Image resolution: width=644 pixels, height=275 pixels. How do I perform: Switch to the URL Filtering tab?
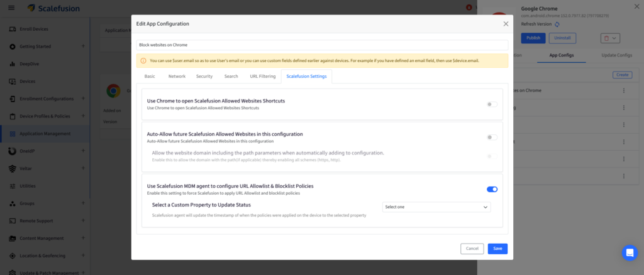coord(263,76)
